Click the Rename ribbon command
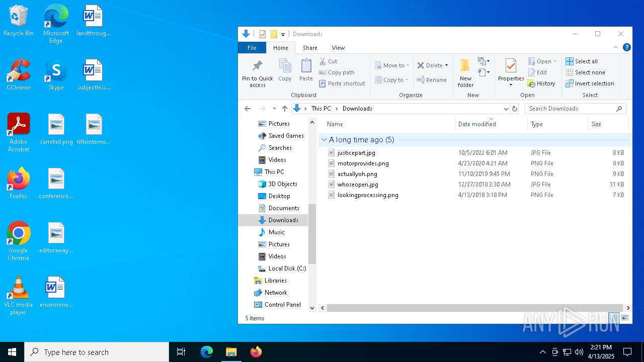 [432, 80]
